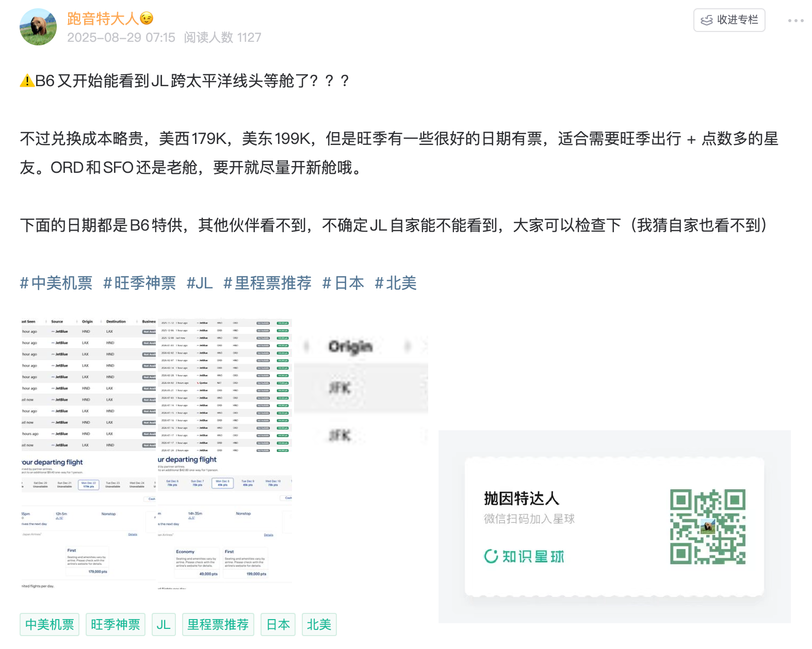Open hashtag #日本 in post text

click(343, 283)
